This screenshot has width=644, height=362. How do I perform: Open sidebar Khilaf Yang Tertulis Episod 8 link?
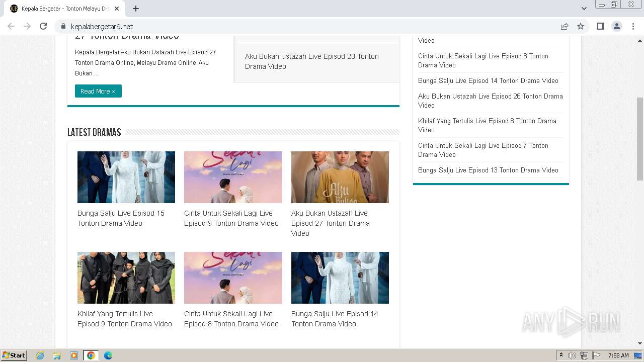click(x=487, y=125)
